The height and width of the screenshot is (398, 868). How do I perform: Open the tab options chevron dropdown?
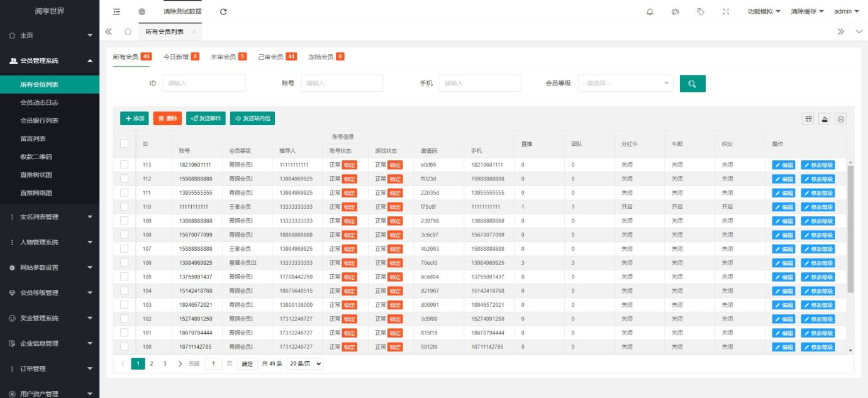click(x=859, y=31)
